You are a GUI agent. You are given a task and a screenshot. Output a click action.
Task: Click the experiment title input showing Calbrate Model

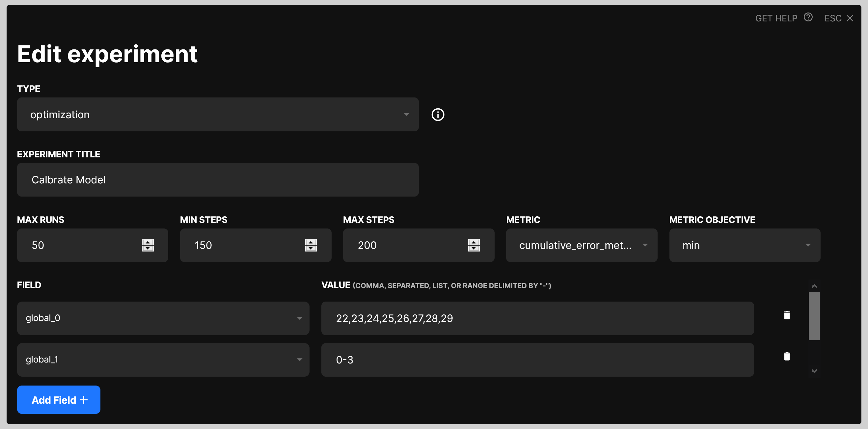[217, 180]
